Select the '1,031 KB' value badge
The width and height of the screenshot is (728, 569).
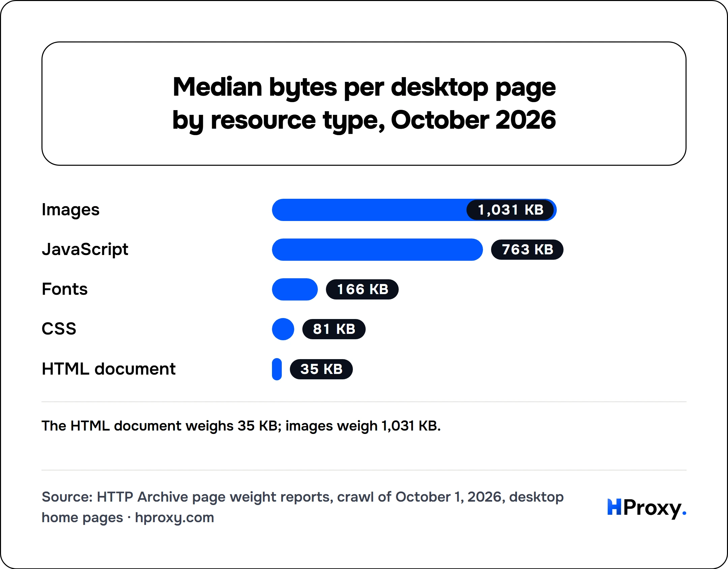(x=510, y=210)
